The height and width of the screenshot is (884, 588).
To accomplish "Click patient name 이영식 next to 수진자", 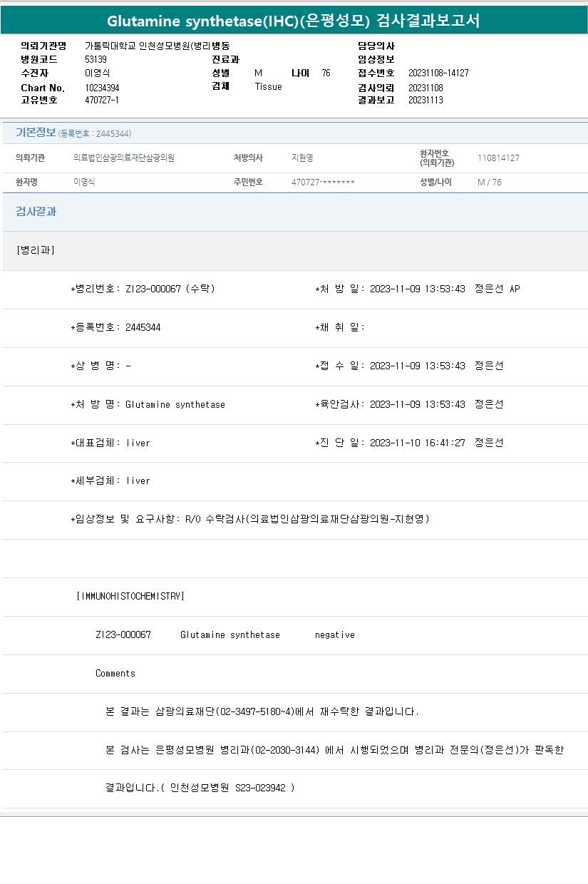I will click(x=97, y=73).
